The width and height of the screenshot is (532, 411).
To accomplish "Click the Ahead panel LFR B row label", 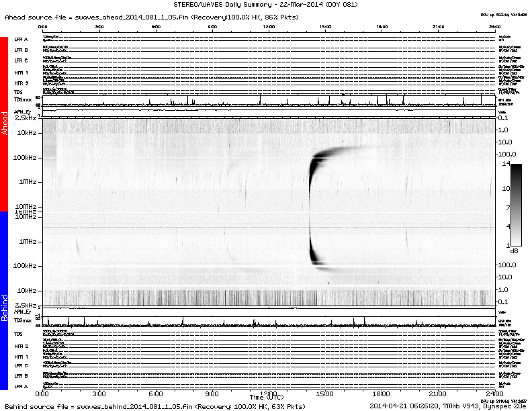I will pyautogui.click(x=21, y=50).
